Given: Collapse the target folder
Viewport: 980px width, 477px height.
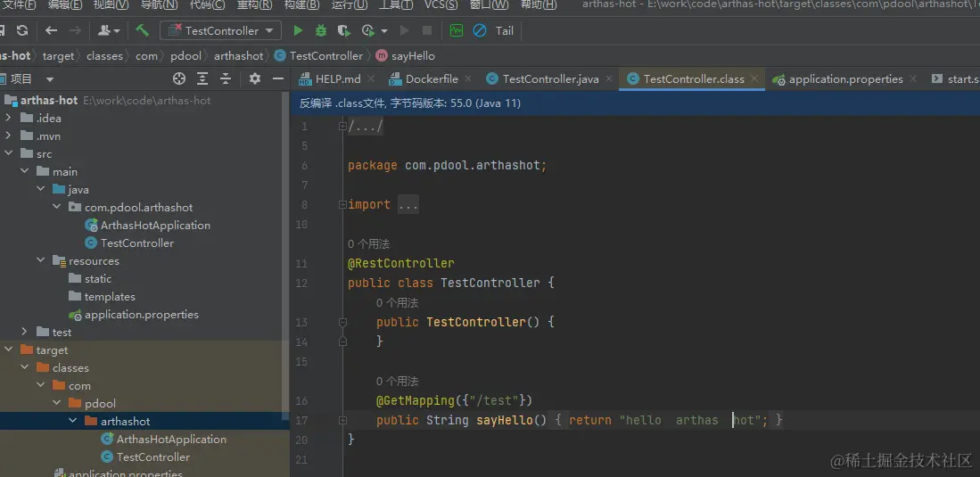Looking at the screenshot, I should pos(9,350).
